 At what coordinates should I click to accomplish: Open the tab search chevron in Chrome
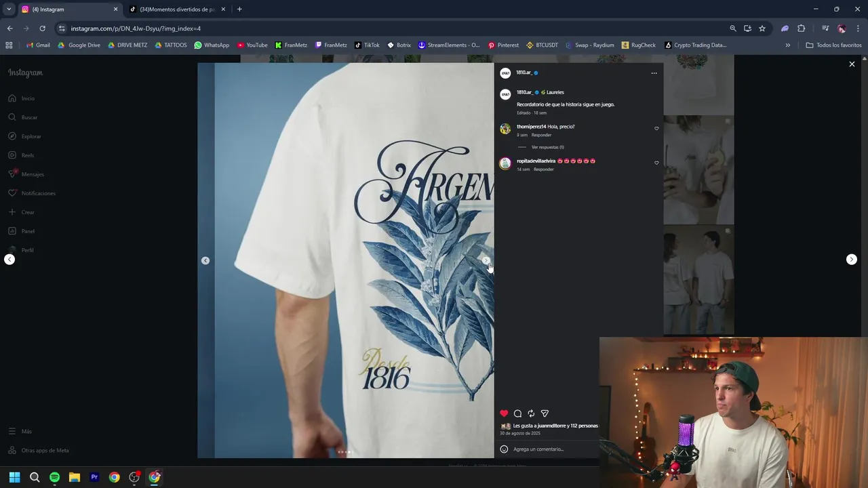point(9,9)
